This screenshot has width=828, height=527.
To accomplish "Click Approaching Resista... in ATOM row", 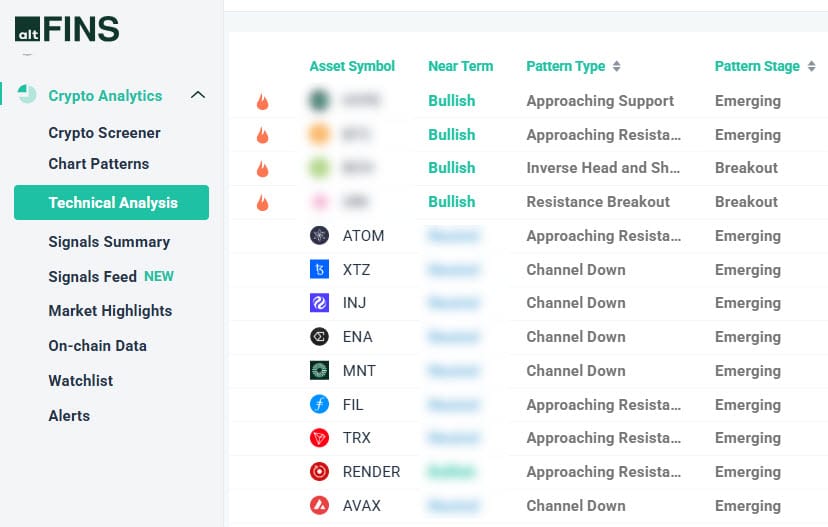I will coord(604,236).
